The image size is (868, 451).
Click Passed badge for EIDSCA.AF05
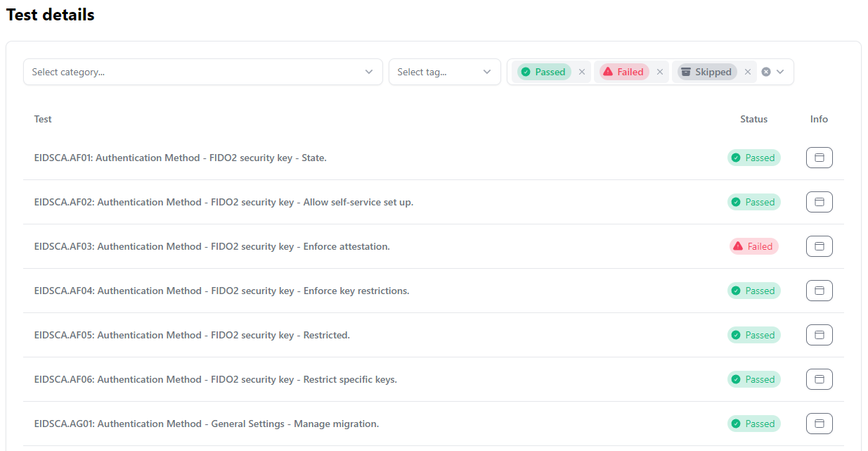753,335
